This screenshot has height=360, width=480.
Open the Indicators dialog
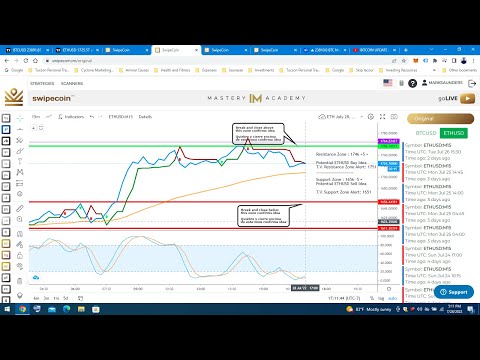pos(71,117)
